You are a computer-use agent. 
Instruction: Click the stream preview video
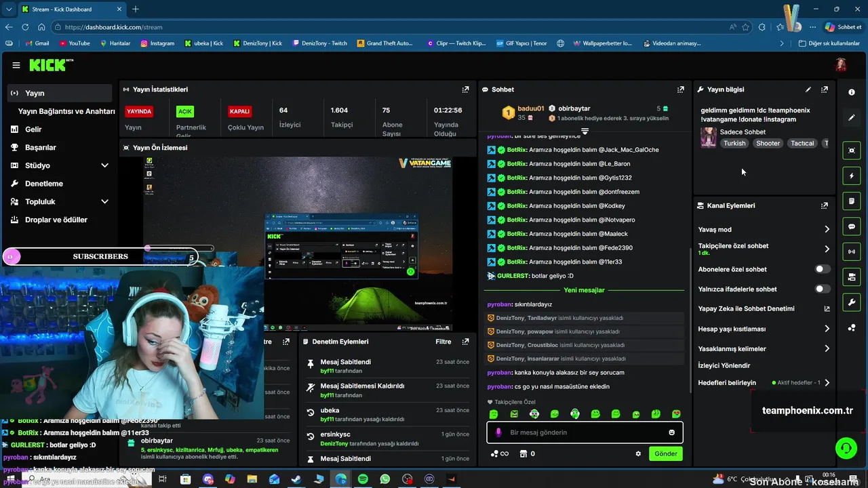(297, 244)
